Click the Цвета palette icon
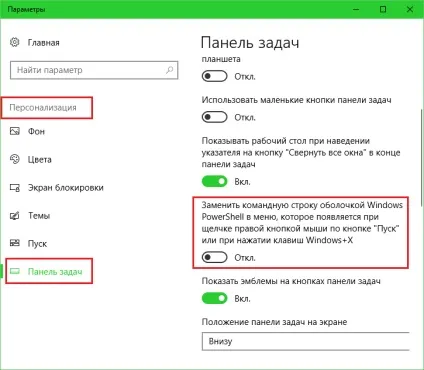Viewport: 424px width, 370px height. (x=15, y=159)
